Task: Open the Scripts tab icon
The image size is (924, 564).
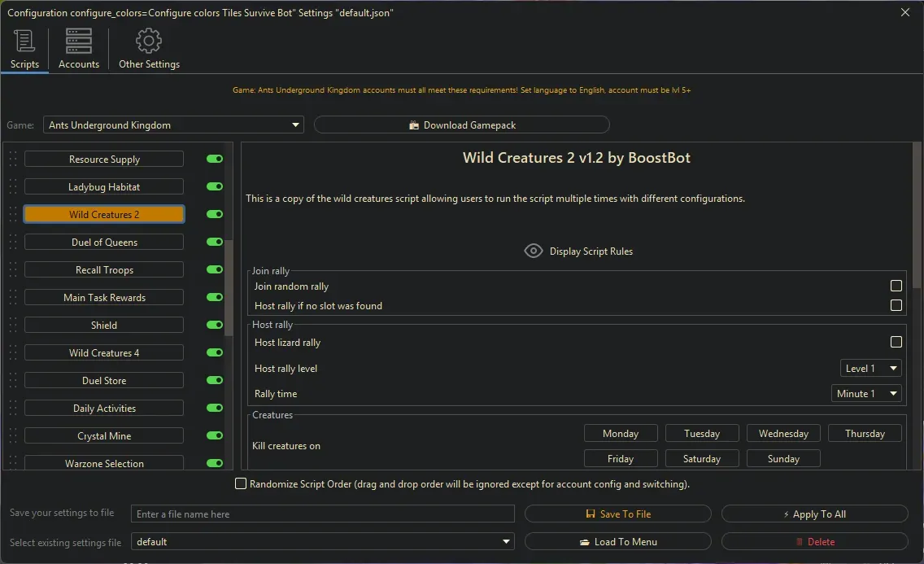Action: (x=24, y=42)
